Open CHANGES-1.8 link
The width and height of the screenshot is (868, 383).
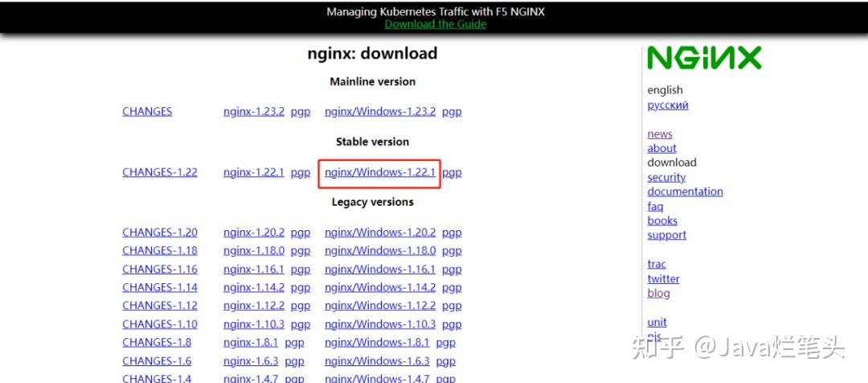click(157, 343)
